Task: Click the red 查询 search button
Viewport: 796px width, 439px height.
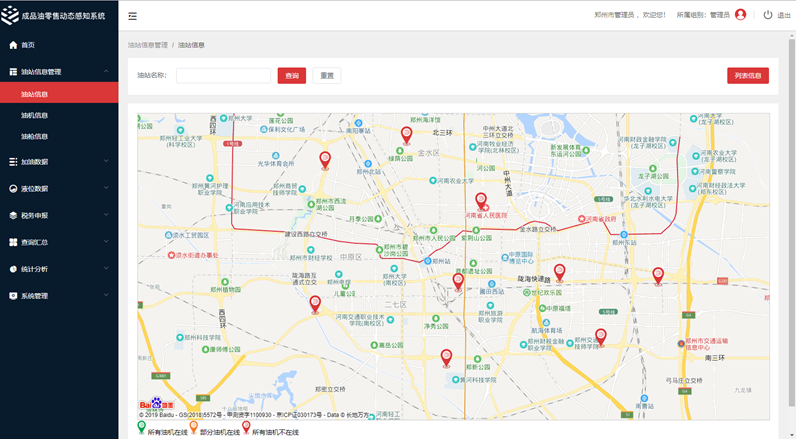Action: click(292, 76)
